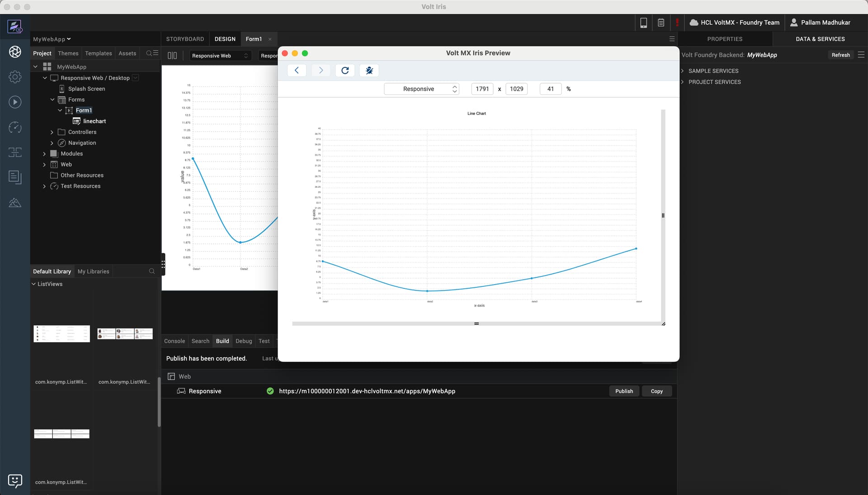Open the project explorer wheel icon

pyautogui.click(x=15, y=52)
